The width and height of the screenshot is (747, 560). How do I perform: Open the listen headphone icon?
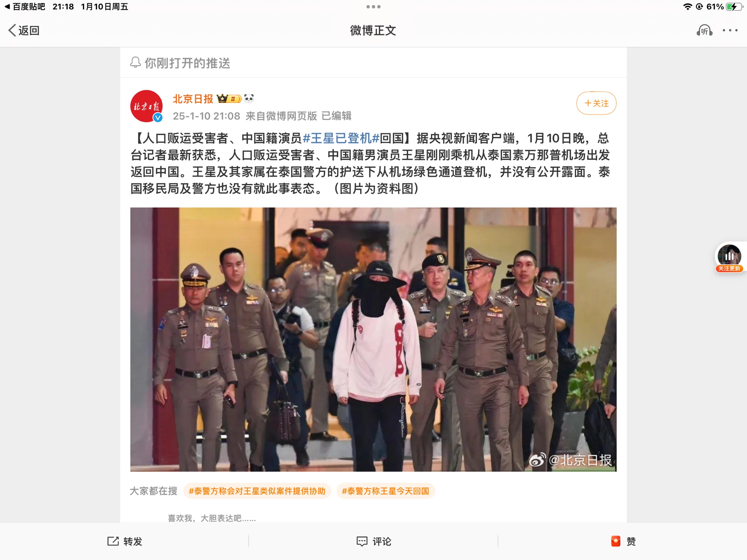click(x=704, y=30)
